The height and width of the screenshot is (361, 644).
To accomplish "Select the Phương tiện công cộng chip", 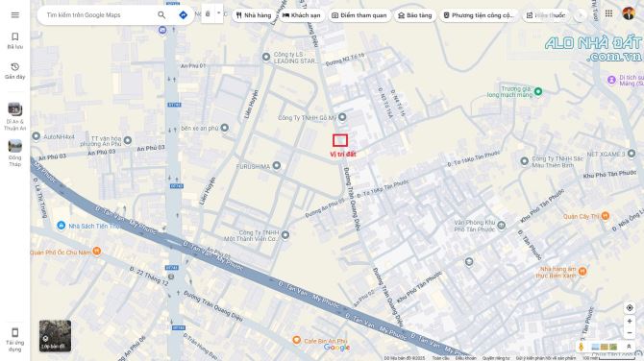I will [x=479, y=15].
